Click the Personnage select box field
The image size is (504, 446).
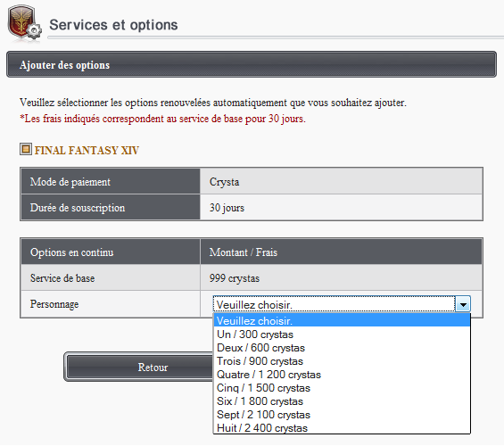pos(342,304)
